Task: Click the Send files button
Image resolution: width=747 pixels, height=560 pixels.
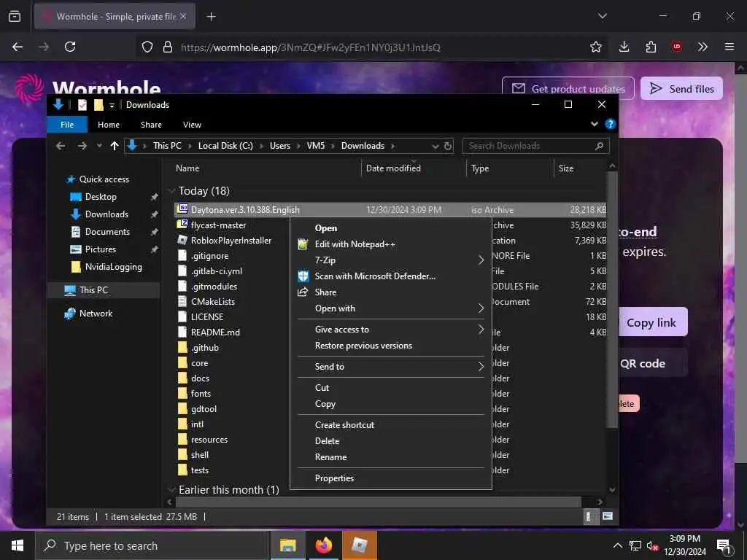Action: 681,88
